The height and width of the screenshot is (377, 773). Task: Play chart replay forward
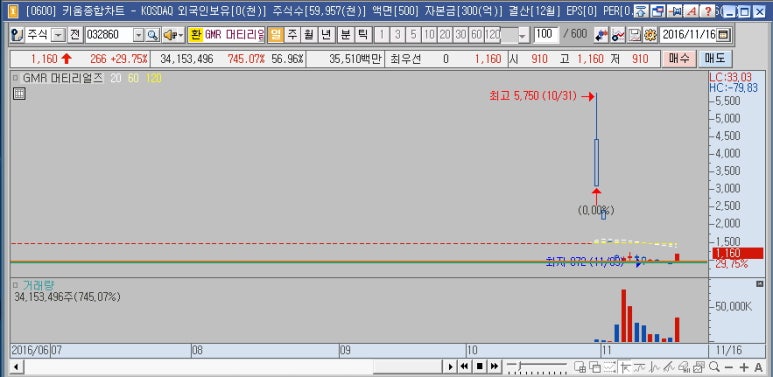click(x=450, y=367)
